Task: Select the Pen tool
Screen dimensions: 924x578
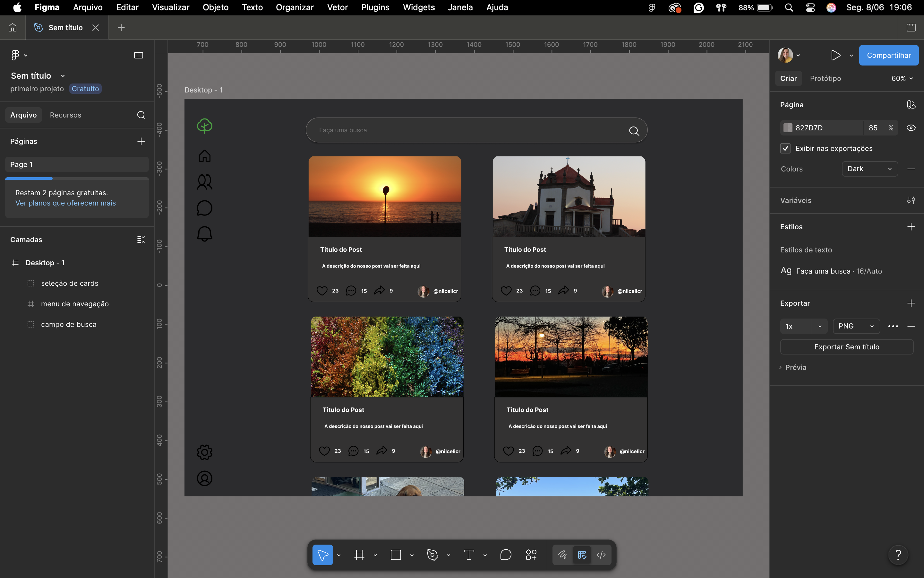Action: pyautogui.click(x=432, y=555)
